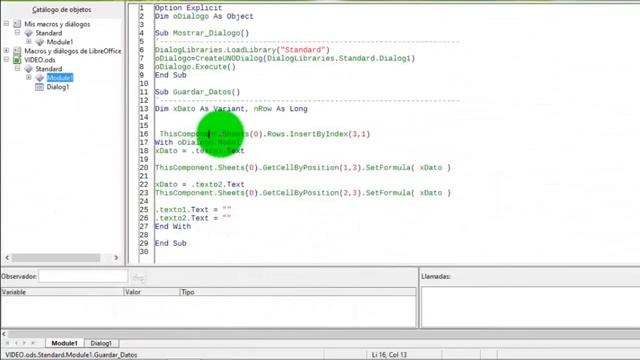Click 'Option Explicit' on line 1
The width and height of the screenshot is (640, 360).
(188, 8)
